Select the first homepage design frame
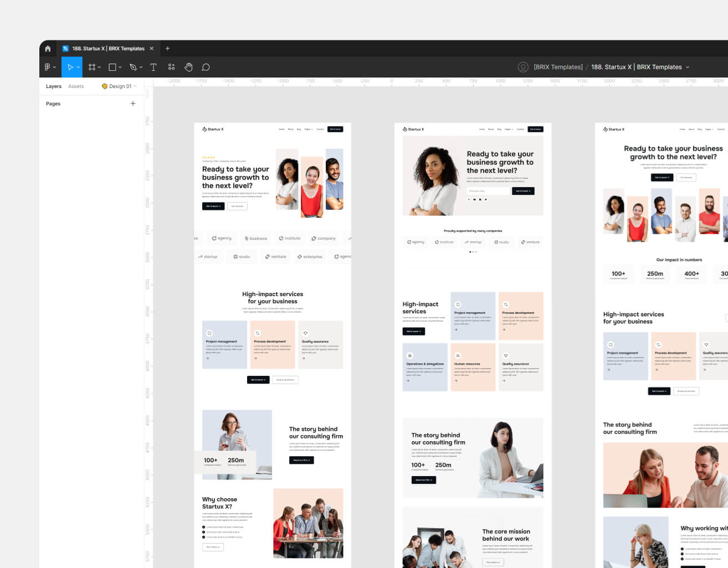The height and width of the screenshot is (568, 728). point(273,345)
